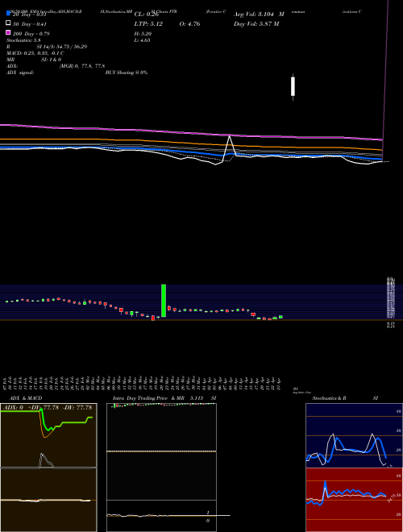The width and height of the screenshot is (403, 532).
Task: Click the 'LTP: 5.12' value
Action: pyautogui.click(x=148, y=24)
